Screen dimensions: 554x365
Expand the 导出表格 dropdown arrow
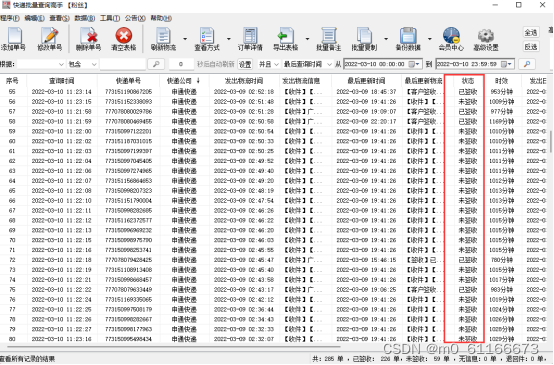307,39
